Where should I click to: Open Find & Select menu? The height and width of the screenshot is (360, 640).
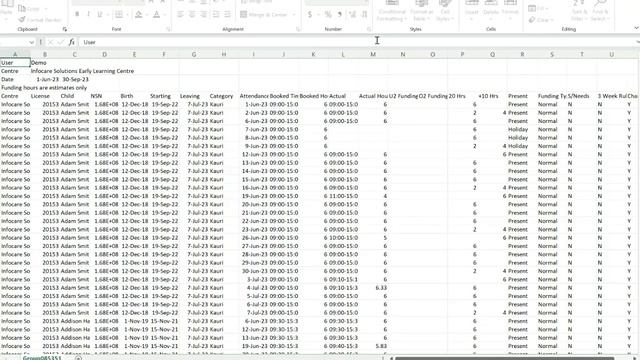point(599,11)
